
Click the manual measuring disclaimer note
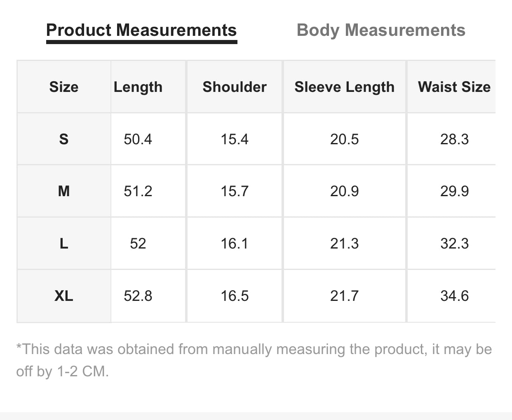[x=254, y=360]
